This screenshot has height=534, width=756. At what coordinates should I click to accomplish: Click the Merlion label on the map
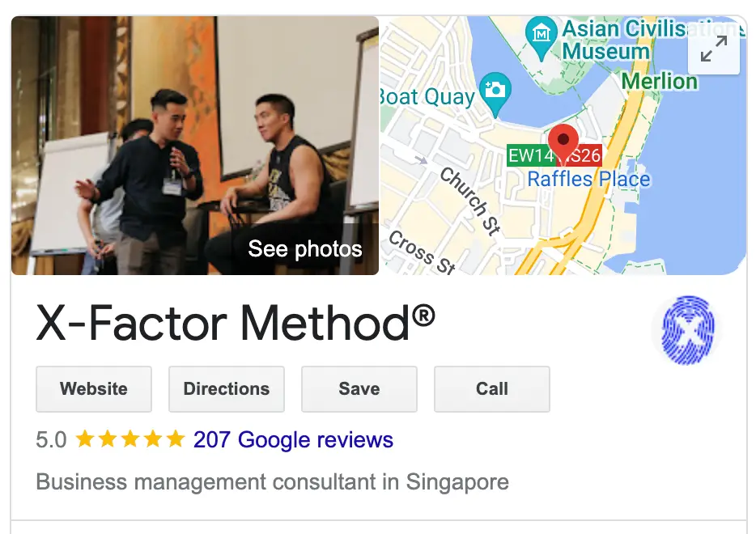pos(659,81)
